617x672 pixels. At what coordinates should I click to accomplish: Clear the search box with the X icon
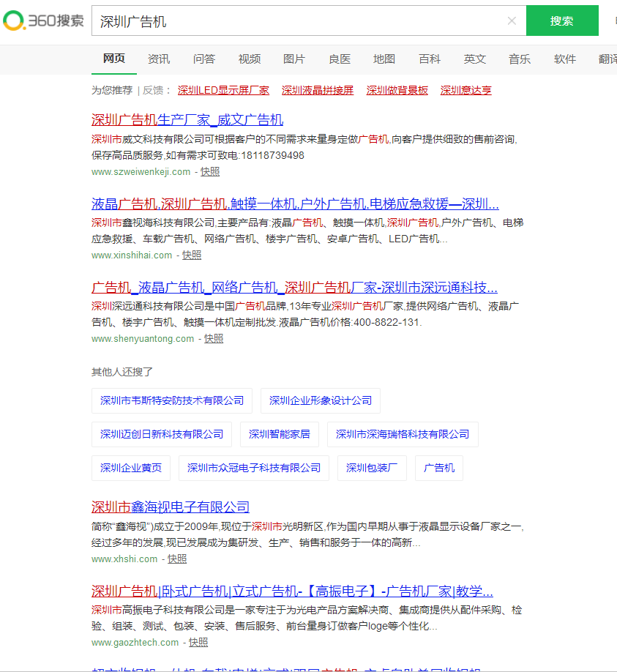pyautogui.click(x=512, y=20)
